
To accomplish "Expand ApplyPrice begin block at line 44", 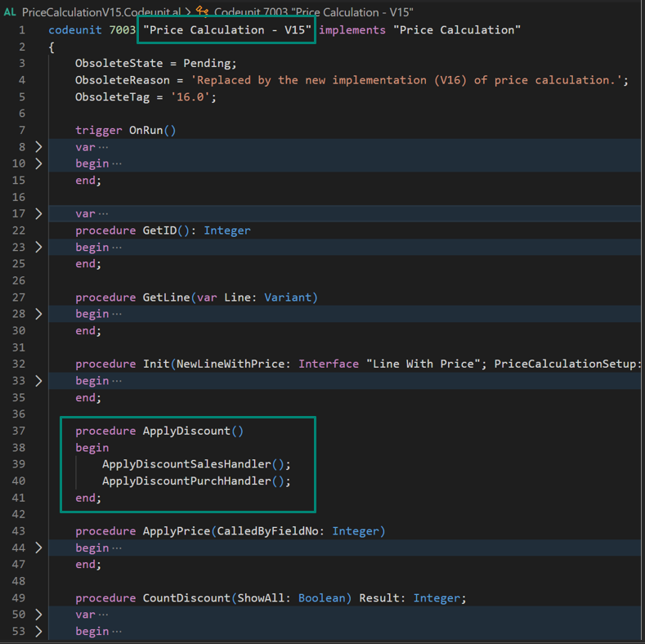I will [38, 548].
